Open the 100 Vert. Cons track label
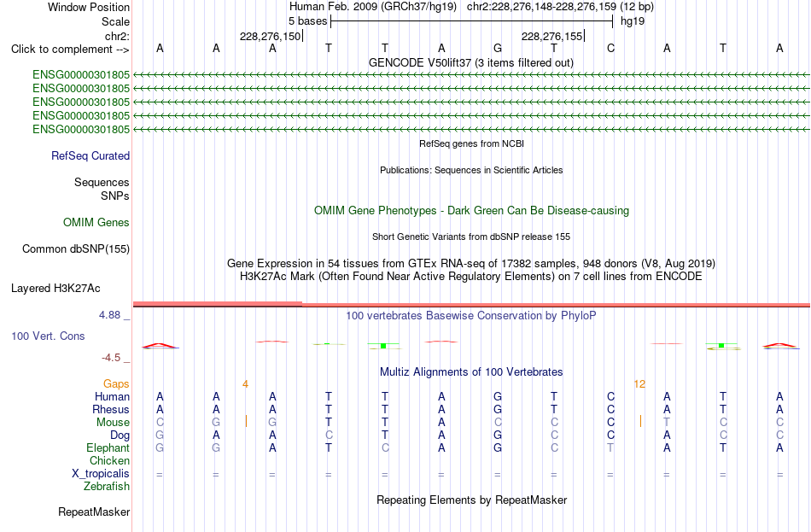This screenshot has height=532, width=811. (x=48, y=336)
